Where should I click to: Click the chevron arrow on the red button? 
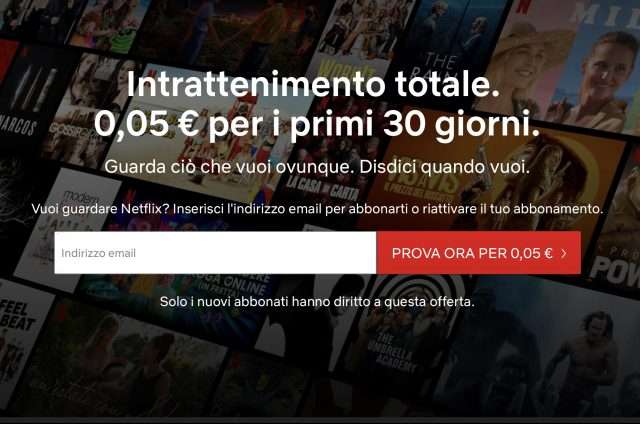[x=564, y=253]
